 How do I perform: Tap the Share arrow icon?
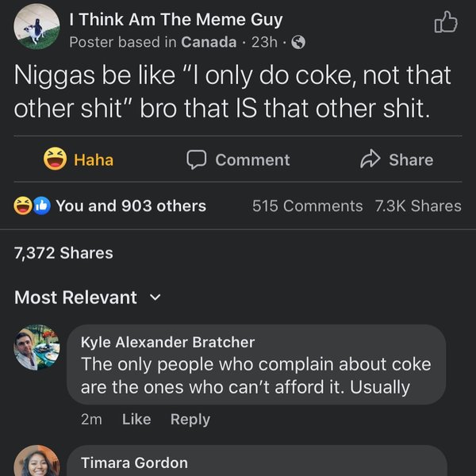click(370, 159)
